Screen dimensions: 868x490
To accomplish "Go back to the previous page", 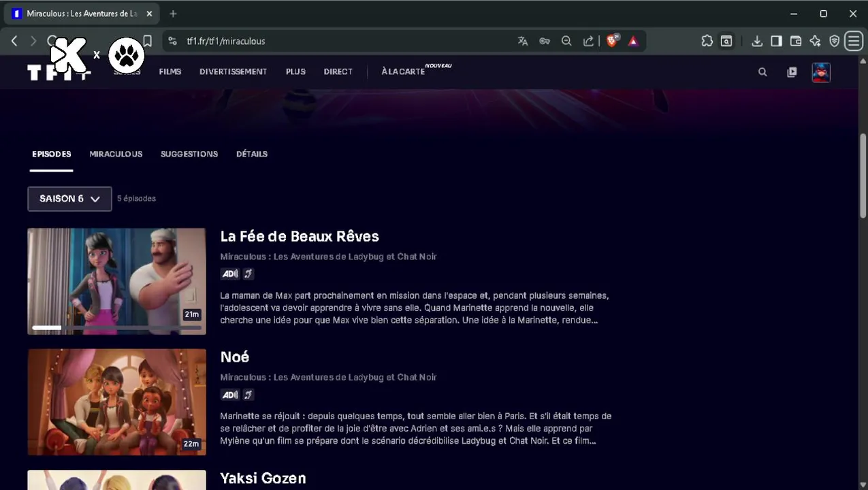I will 14,41.
